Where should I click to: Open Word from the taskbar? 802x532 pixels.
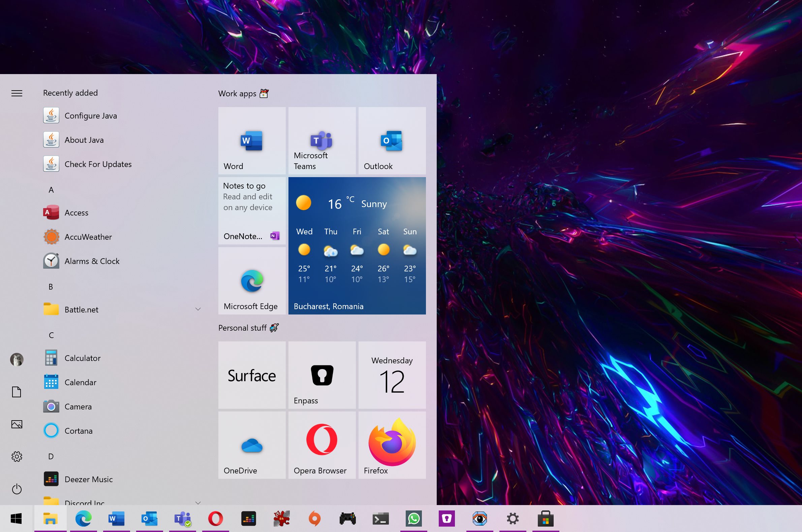(117, 519)
